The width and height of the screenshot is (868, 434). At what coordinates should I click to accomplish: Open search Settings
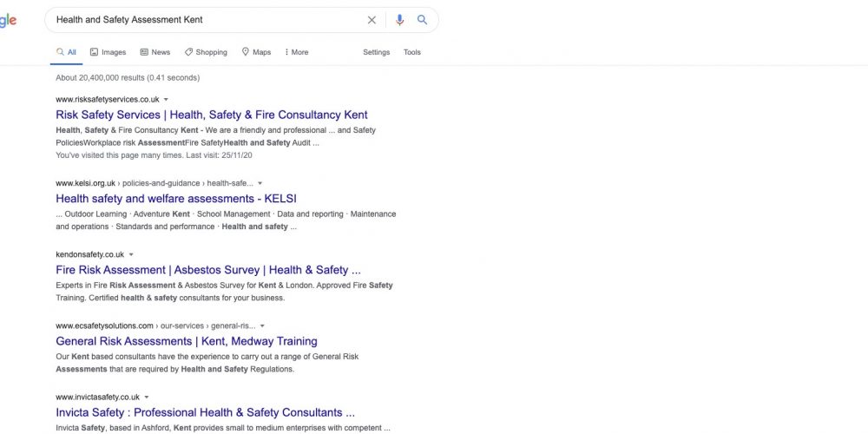coord(377,52)
